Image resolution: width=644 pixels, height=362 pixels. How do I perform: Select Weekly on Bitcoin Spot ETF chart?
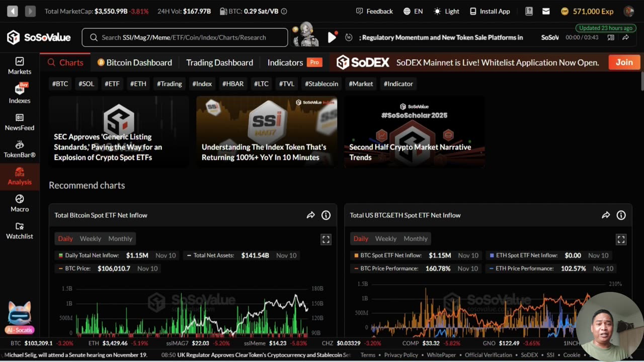click(91, 239)
